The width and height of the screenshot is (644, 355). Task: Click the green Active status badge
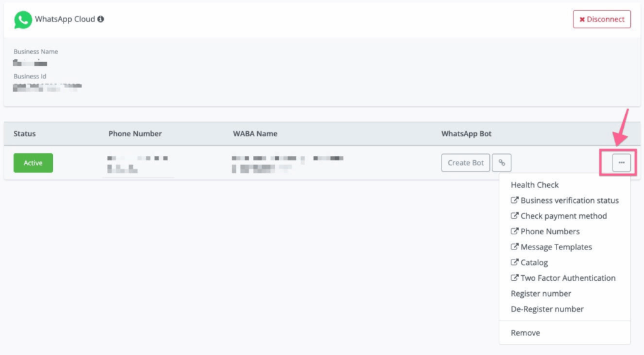coord(33,163)
